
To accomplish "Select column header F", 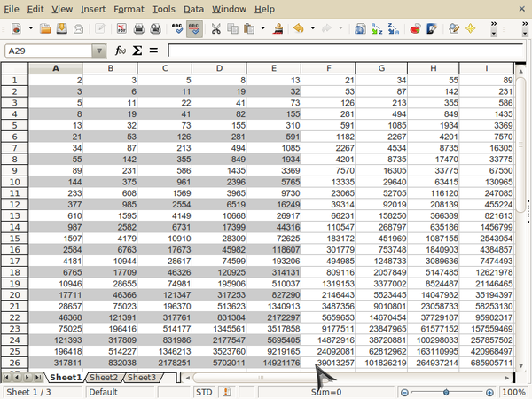I will point(328,68).
